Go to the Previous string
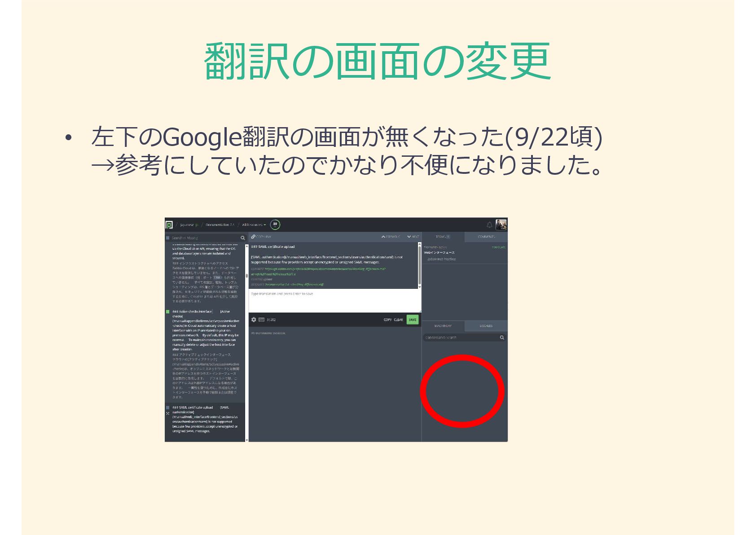This screenshot has height=535, width=756. 391,237
